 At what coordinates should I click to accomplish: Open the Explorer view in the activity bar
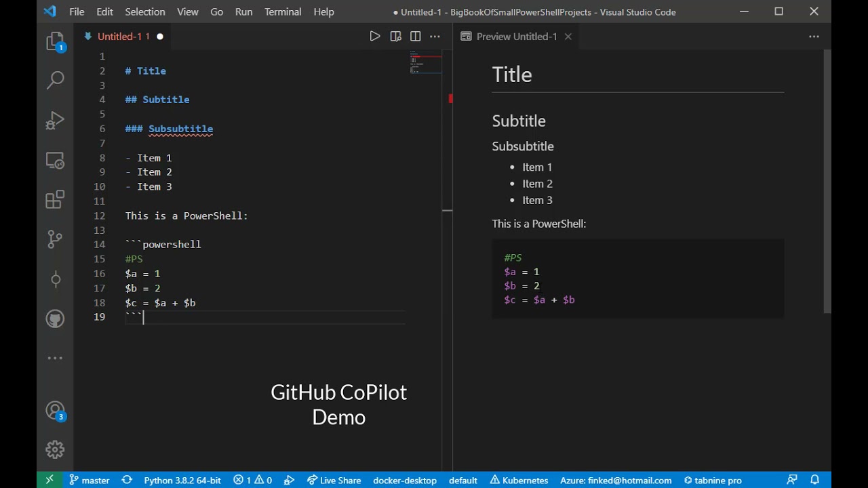(x=55, y=42)
